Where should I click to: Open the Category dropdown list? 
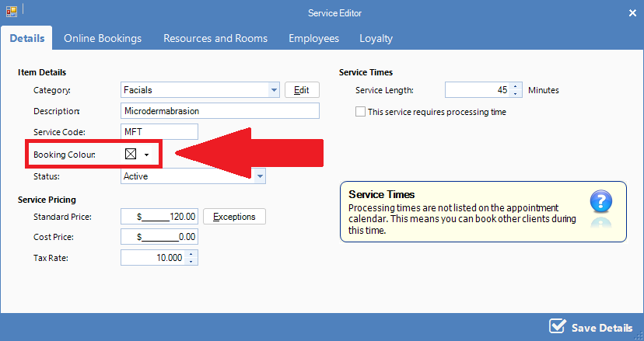click(x=274, y=90)
